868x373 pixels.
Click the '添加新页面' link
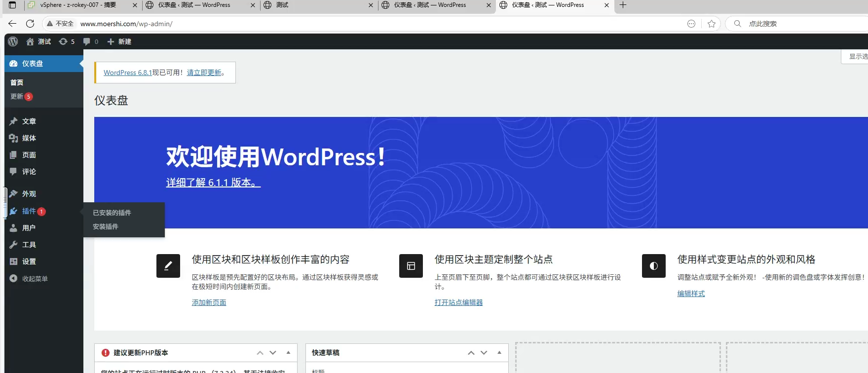pos(209,302)
